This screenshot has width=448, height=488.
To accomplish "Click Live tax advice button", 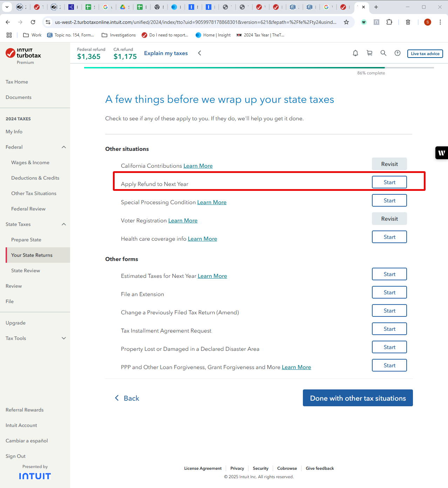I will pyautogui.click(x=425, y=53).
